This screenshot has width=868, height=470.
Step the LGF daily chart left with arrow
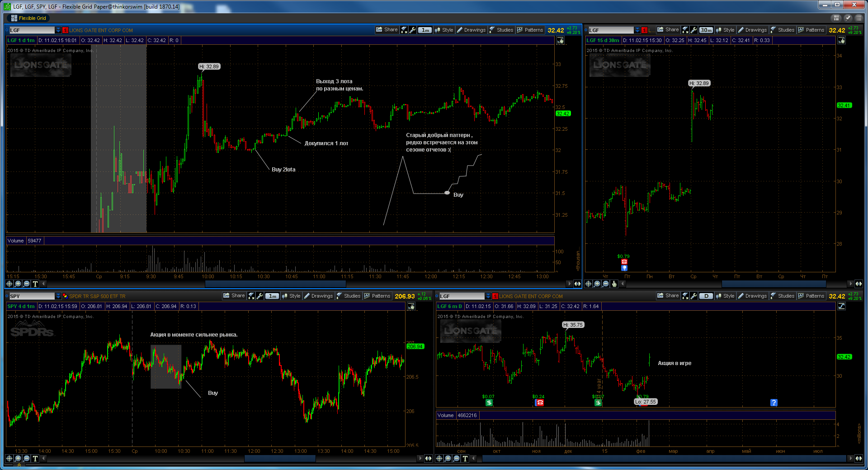[x=474, y=458]
